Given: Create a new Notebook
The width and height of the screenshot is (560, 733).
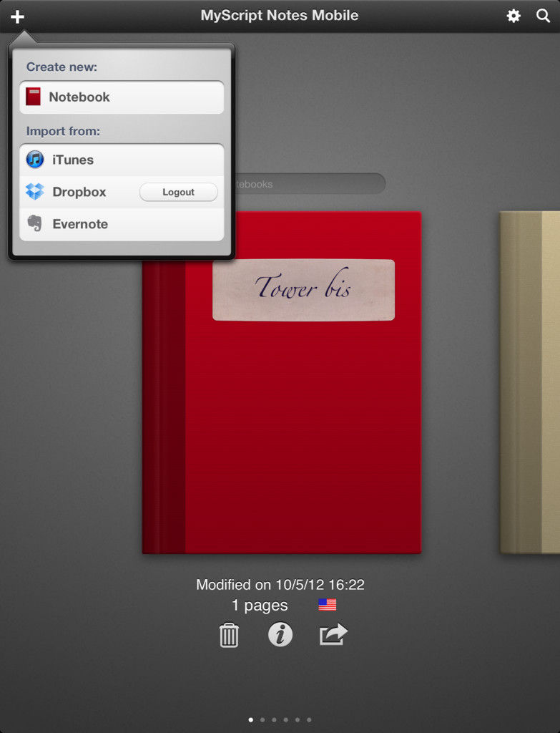Looking at the screenshot, I should pos(122,97).
